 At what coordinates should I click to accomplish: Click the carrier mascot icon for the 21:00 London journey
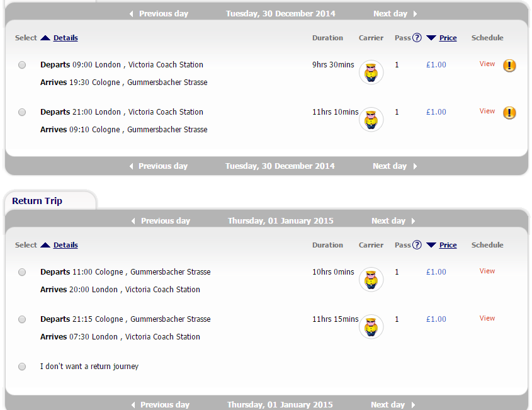coord(371,120)
